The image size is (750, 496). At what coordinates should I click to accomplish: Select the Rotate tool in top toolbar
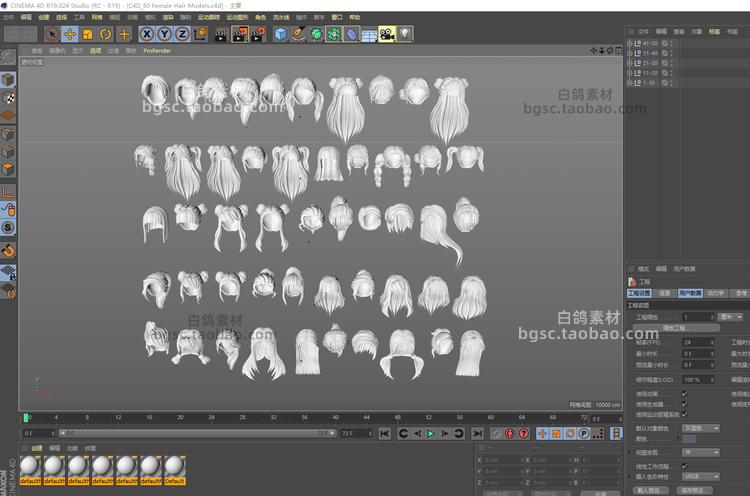coord(105,34)
